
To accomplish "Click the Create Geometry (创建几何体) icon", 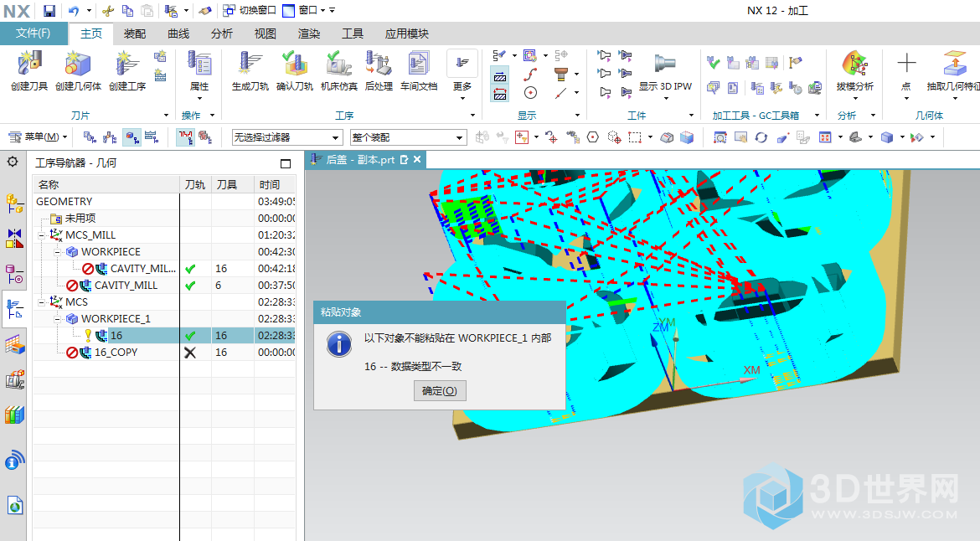I will pos(78,70).
